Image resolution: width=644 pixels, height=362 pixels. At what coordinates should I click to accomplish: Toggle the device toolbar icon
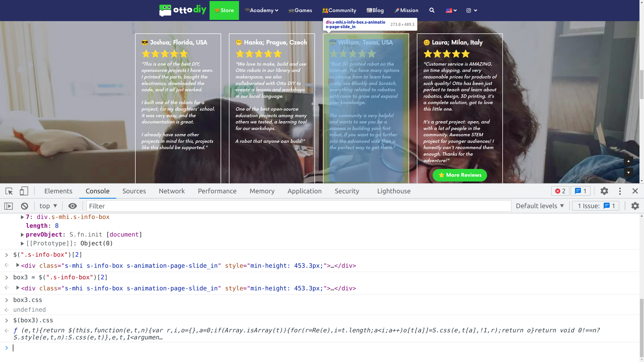click(24, 191)
